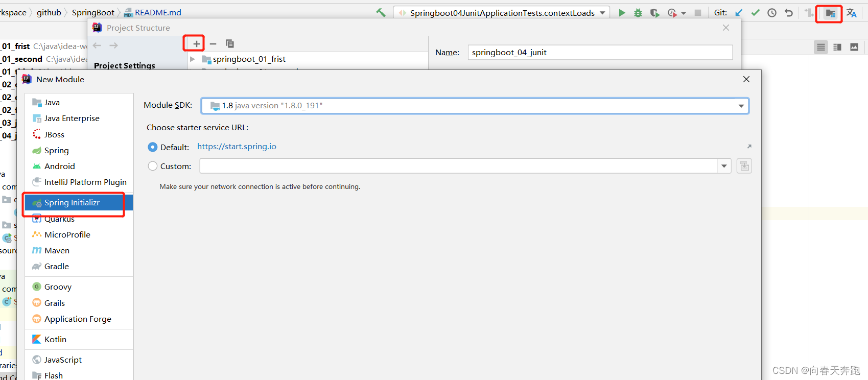Expand the custom URL history dropdown

tap(724, 166)
